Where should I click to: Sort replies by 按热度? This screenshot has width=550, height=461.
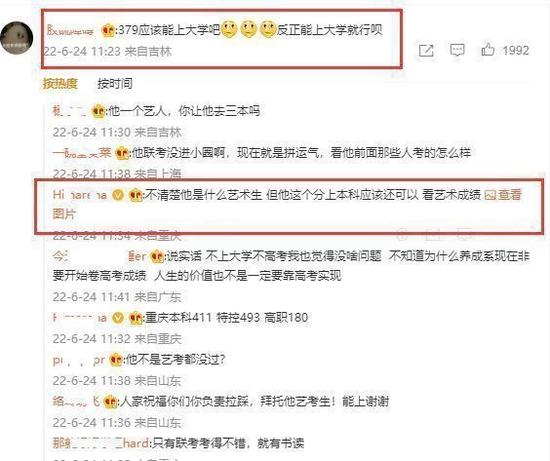coord(60,83)
